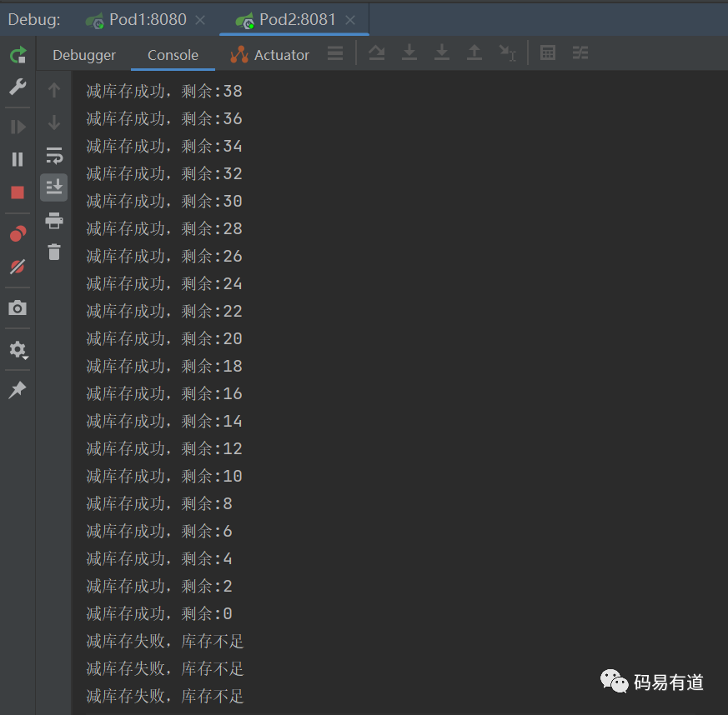Stop the debug session with red square
This screenshot has width=728, height=715.
(18, 192)
